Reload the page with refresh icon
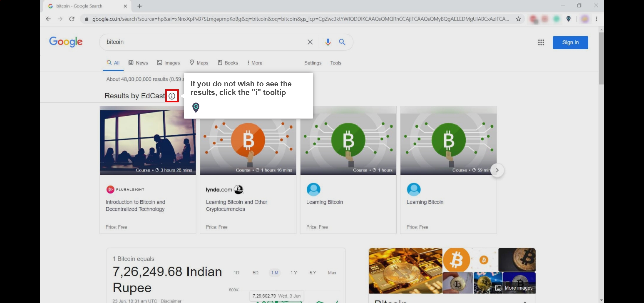644x303 pixels. [x=72, y=19]
